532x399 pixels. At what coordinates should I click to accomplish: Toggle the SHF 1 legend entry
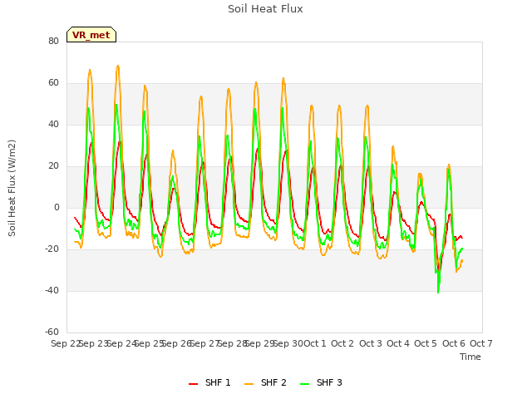tap(209, 382)
